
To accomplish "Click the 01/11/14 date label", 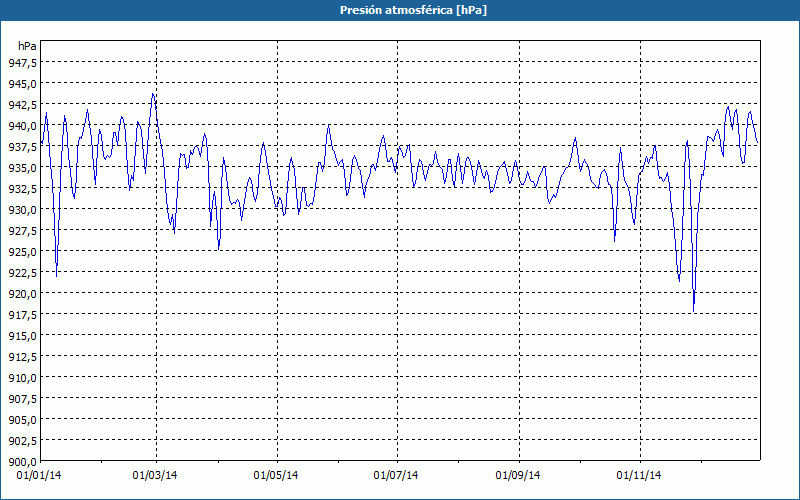I will point(639,475).
